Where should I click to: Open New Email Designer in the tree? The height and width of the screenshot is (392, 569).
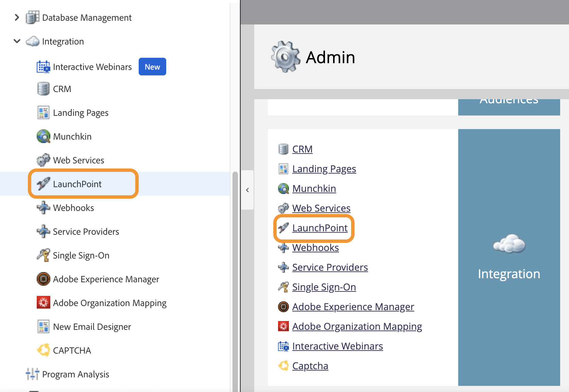92,327
